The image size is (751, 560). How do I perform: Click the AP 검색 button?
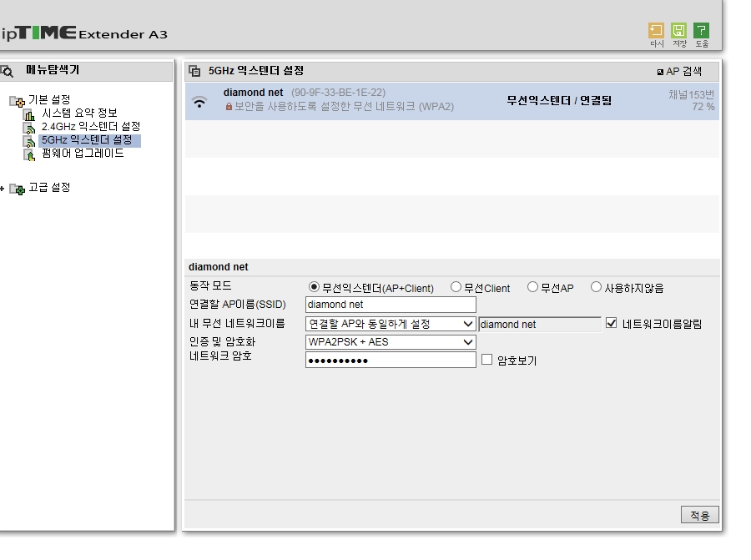679,72
